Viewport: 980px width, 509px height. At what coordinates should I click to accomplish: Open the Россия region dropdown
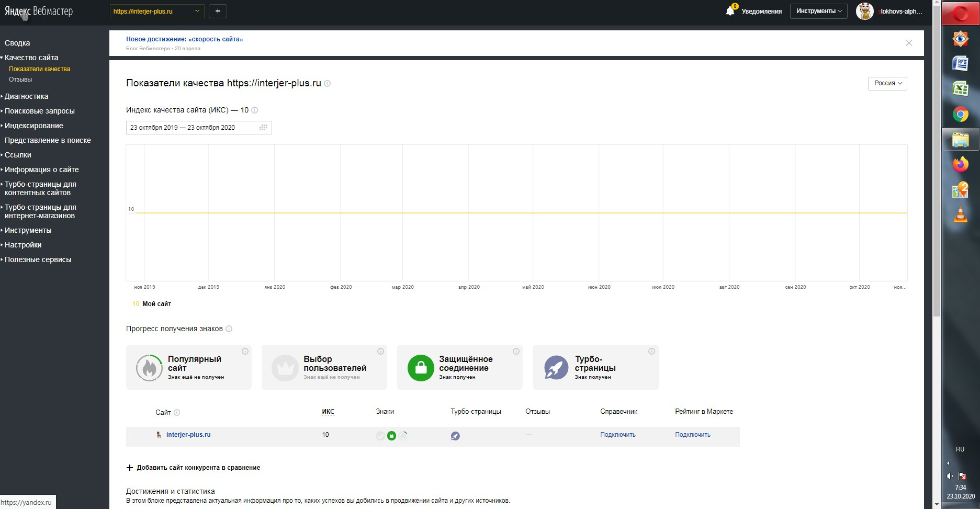(x=887, y=83)
